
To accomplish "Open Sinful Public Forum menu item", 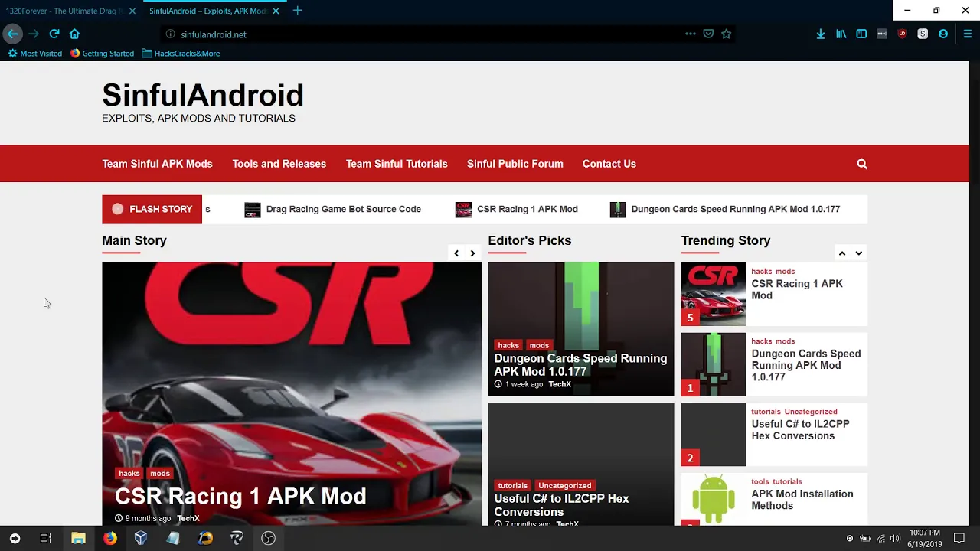I will point(514,164).
